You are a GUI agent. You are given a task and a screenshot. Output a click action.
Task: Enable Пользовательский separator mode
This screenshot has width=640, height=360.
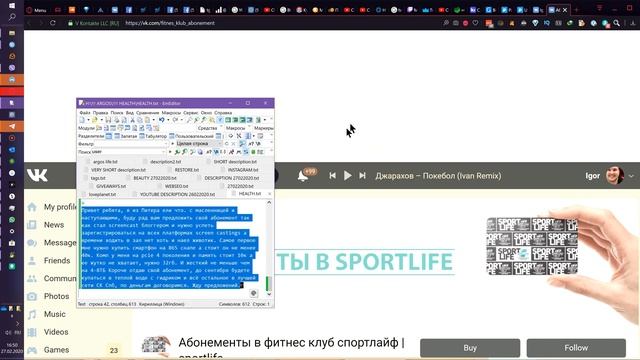point(191,136)
